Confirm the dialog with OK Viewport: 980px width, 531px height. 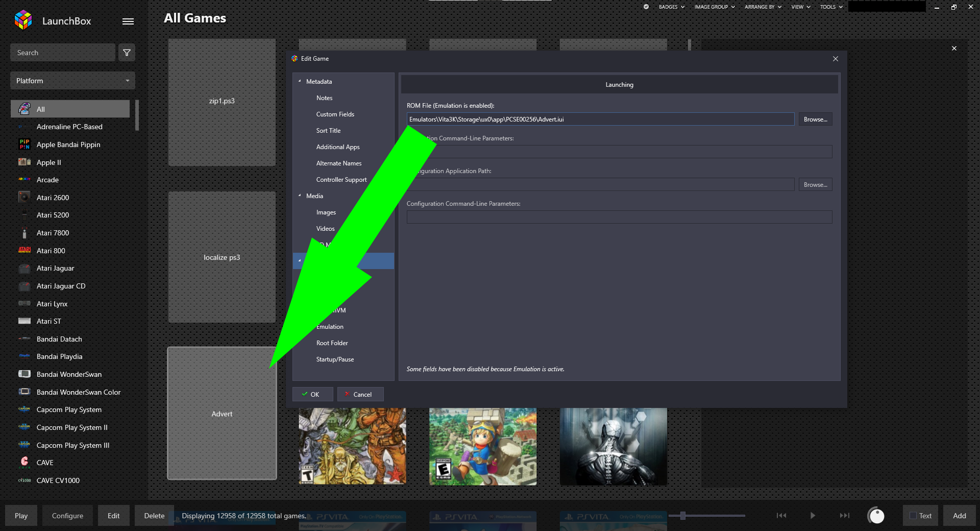pyautogui.click(x=312, y=394)
